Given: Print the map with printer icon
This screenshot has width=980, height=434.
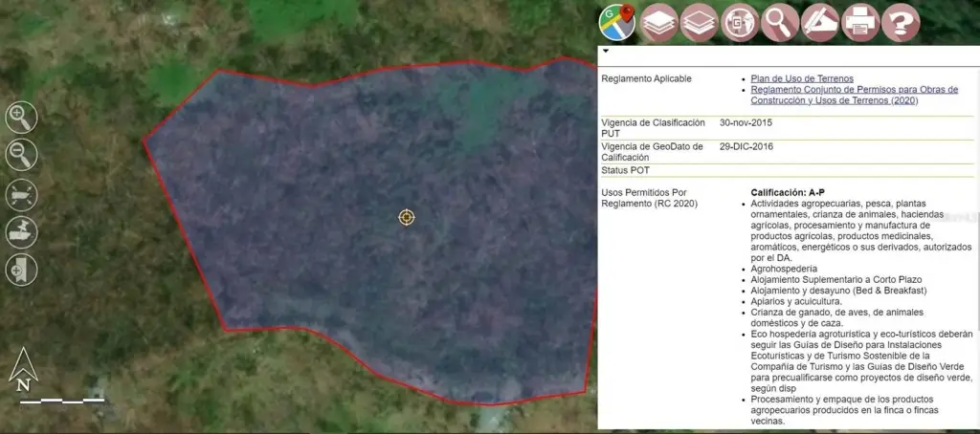Looking at the screenshot, I should click(860, 21).
